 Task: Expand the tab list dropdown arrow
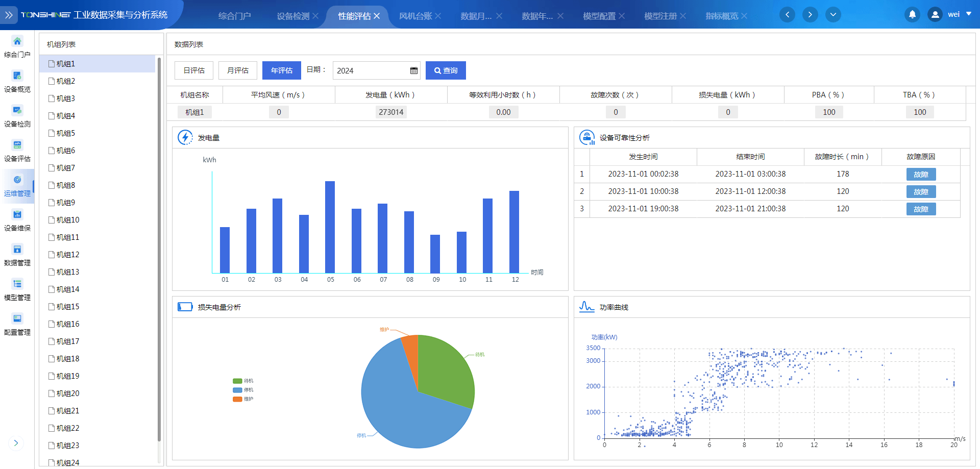pos(833,15)
